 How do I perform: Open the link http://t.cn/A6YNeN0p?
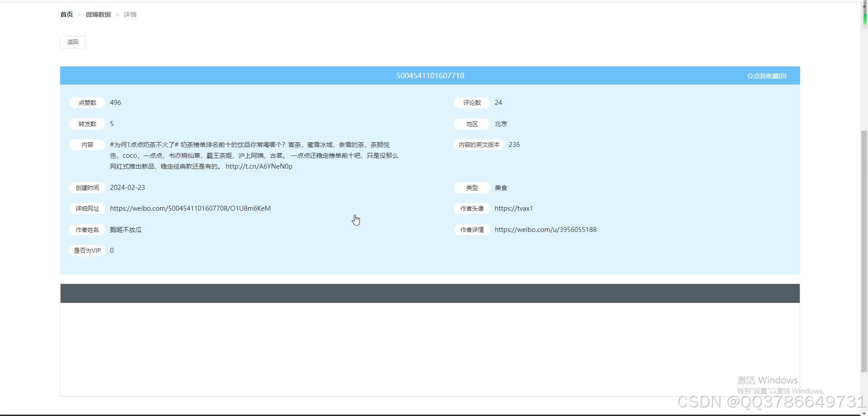click(x=259, y=166)
